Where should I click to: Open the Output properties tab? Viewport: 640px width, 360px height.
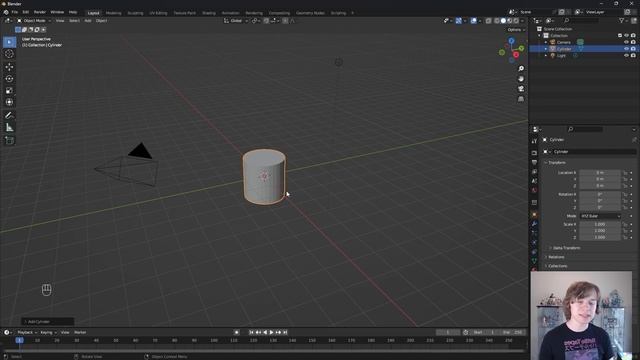coord(534,162)
